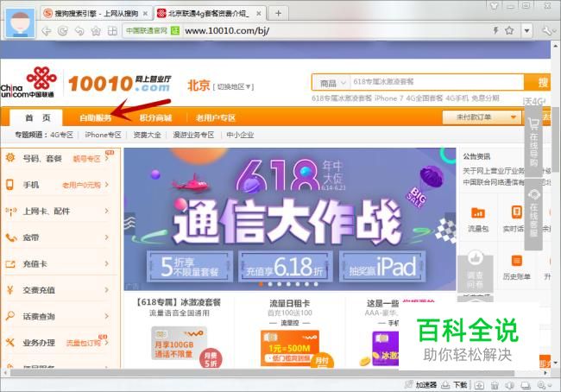Open address bar dropdown arrow
Image resolution: width=561 pixels, height=392 pixels.
pyautogui.click(x=526, y=31)
